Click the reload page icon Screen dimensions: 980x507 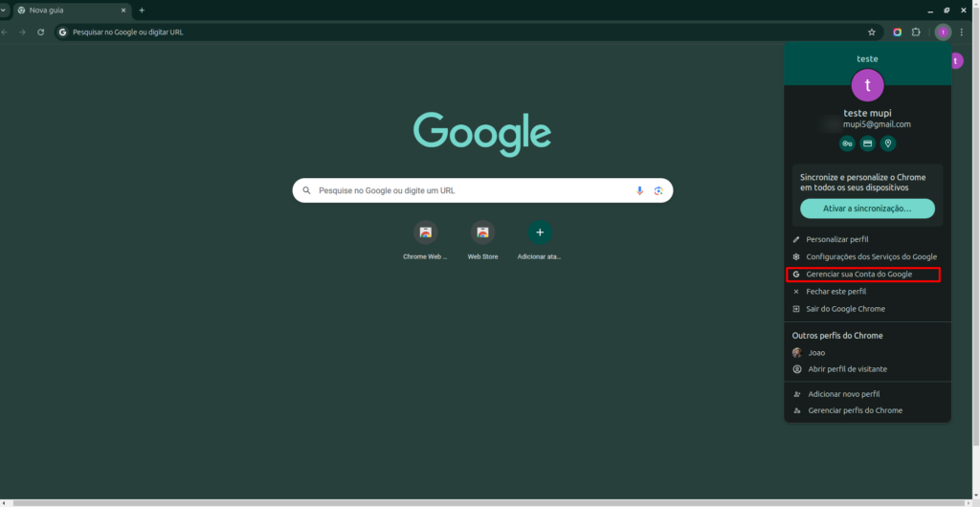(40, 32)
